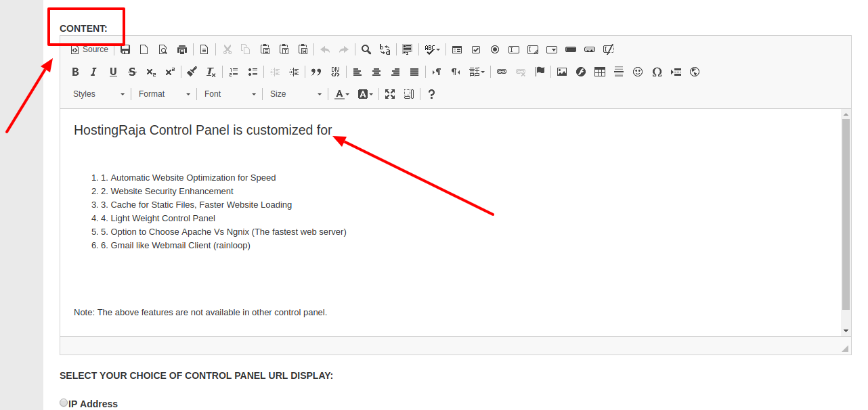Toggle Strikethrough formatting

pyautogui.click(x=132, y=72)
